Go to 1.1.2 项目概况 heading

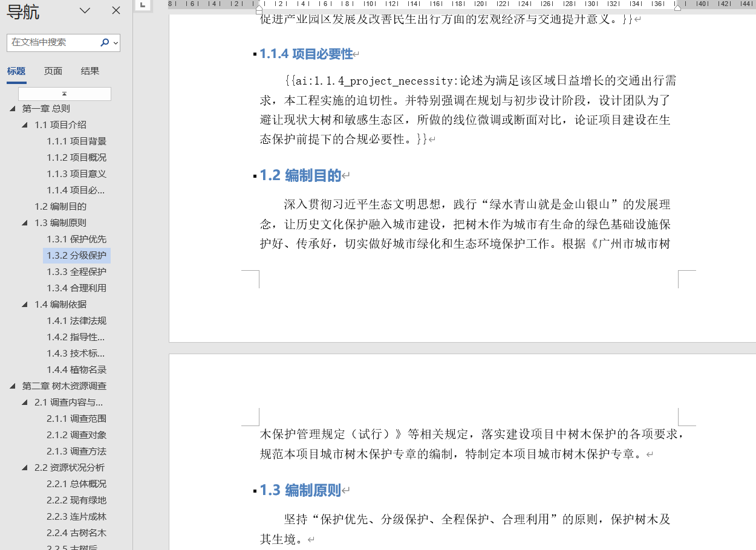coord(77,157)
